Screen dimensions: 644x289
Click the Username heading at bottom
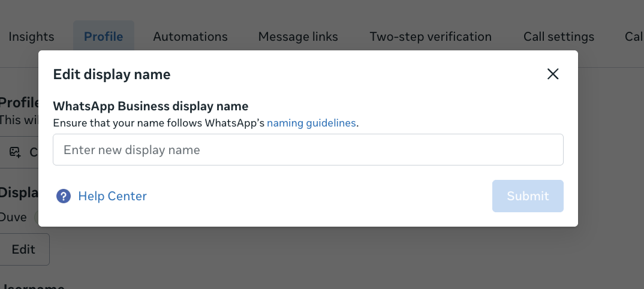[x=32, y=286]
